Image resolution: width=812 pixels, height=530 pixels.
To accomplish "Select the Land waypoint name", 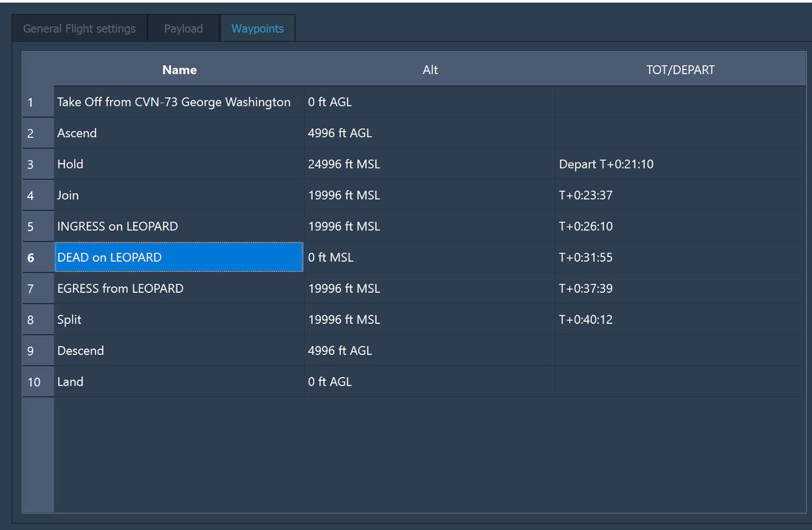I will coord(179,382).
